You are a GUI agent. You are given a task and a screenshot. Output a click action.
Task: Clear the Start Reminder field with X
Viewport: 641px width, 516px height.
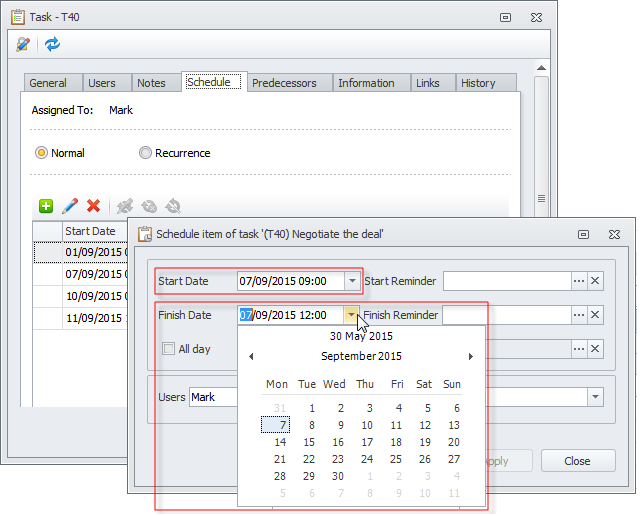[595, 282]
